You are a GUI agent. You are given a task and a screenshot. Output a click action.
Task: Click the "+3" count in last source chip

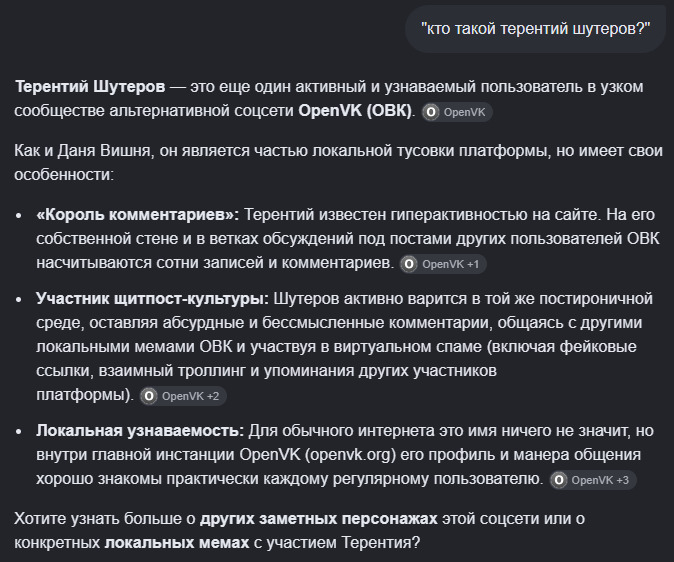[x=622, y=480]
